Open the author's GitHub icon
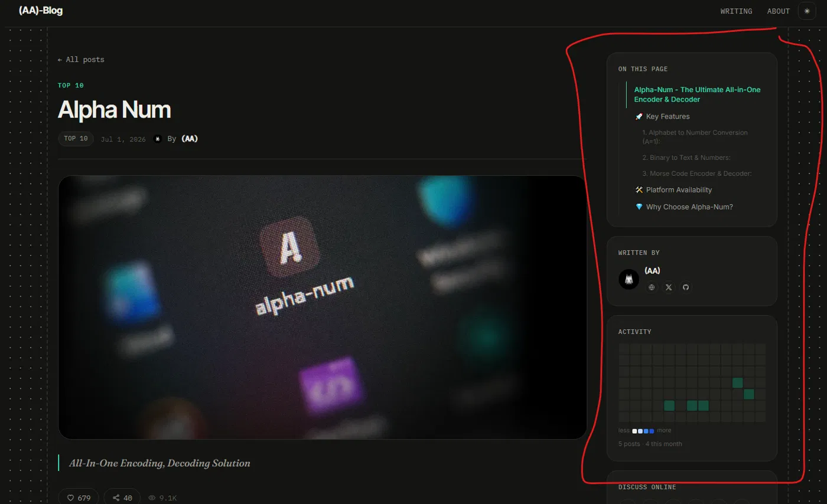Screen dimensions: 827x504 686,287
